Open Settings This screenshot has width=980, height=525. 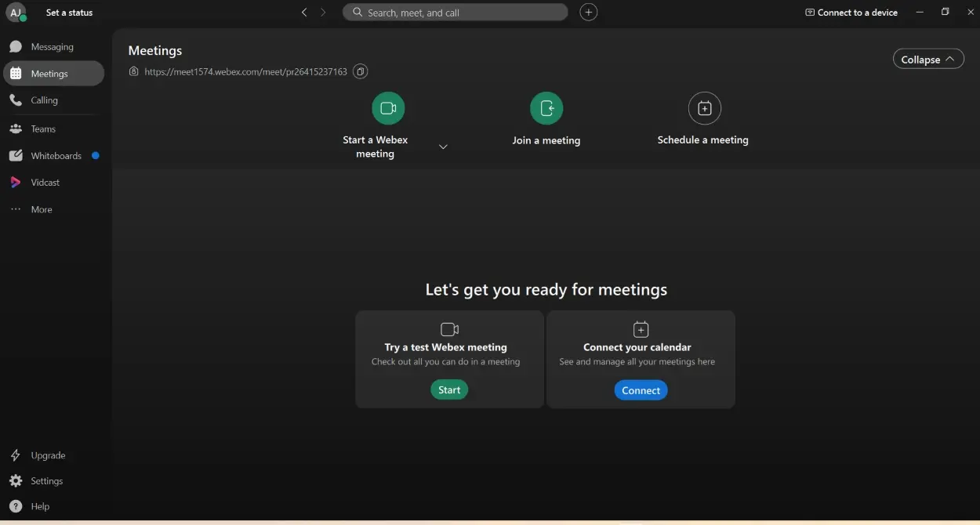click(x=37, y=481)
